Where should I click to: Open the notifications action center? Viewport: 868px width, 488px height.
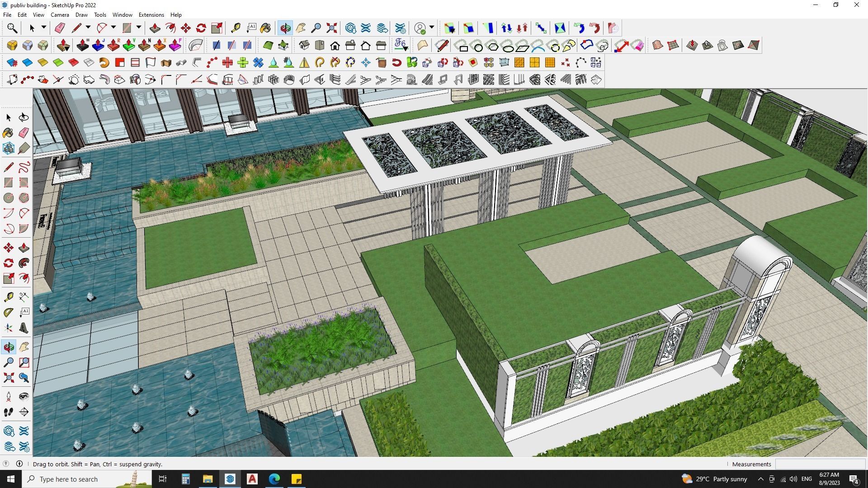[854, 479]
